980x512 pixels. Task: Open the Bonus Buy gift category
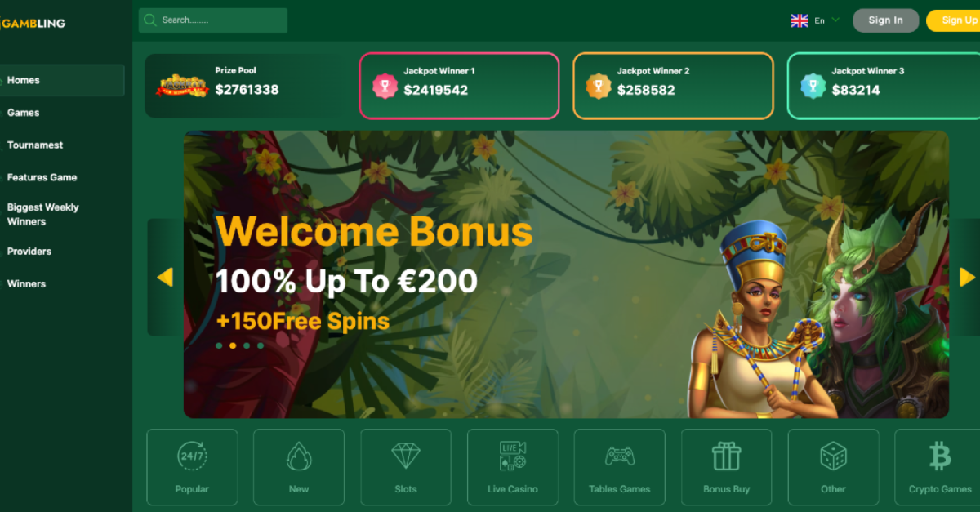726,467
